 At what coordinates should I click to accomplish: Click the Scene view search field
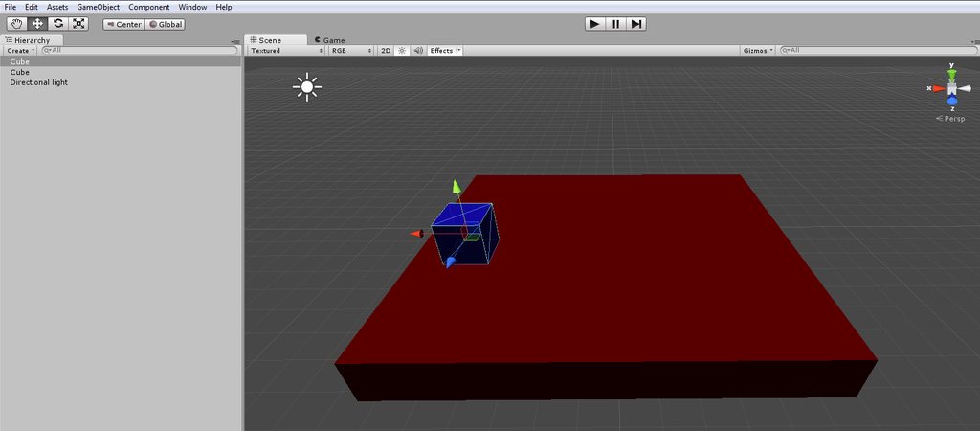pos(878,50)
